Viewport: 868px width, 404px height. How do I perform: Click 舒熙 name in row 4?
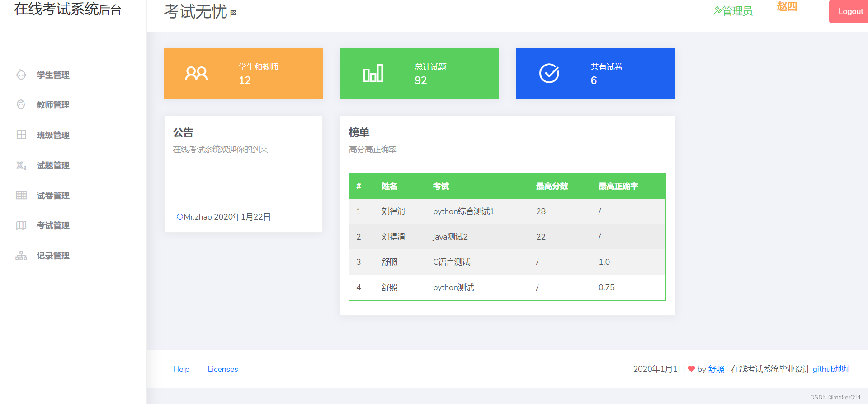(x=389, y=287)
